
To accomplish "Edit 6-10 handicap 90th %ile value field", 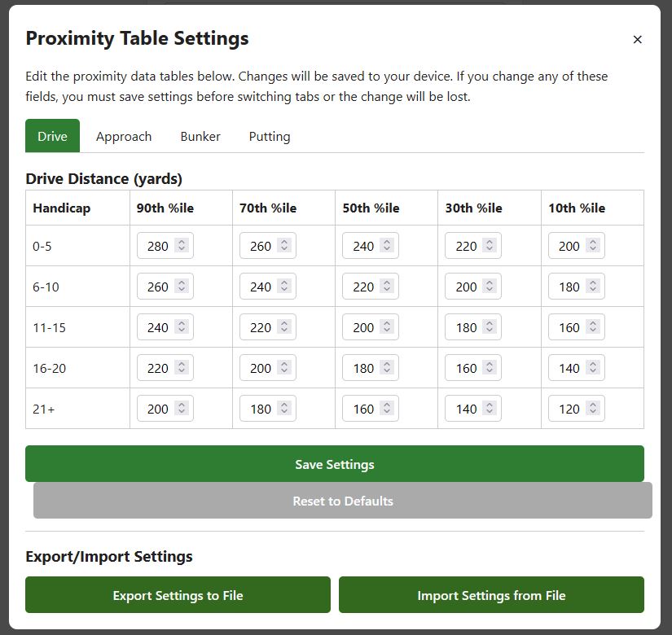I will coord(165,287).
